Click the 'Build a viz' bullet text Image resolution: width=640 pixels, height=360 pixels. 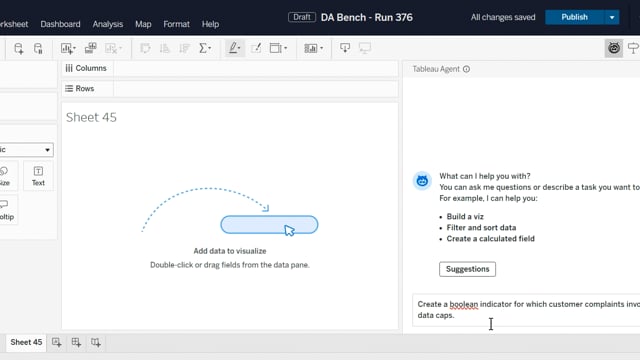[465, 216]
